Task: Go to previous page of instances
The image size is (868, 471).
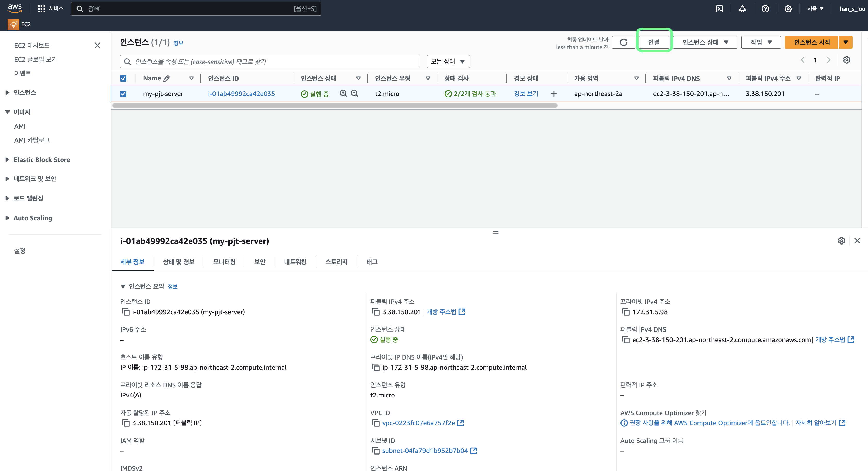Action: pos(803,60)
